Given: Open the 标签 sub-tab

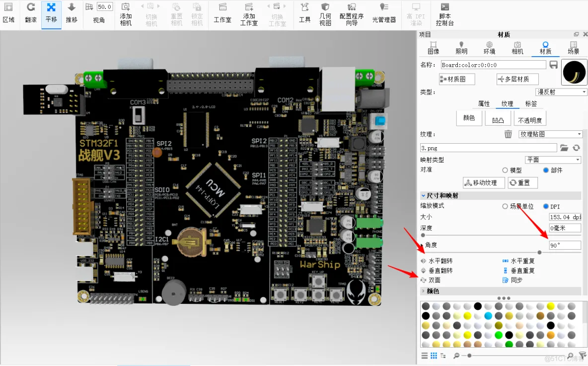Looking at the screenshot, I should 531,103.
